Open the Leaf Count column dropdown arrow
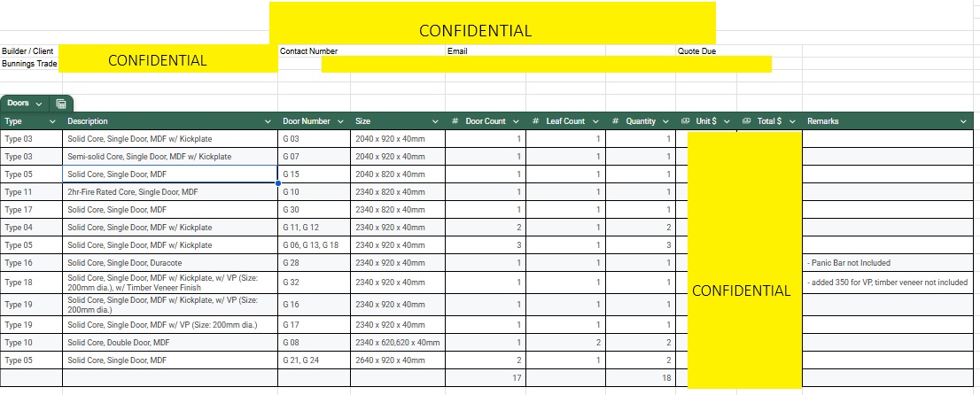This screenshot has height=395, width=980. pos(595,121)
